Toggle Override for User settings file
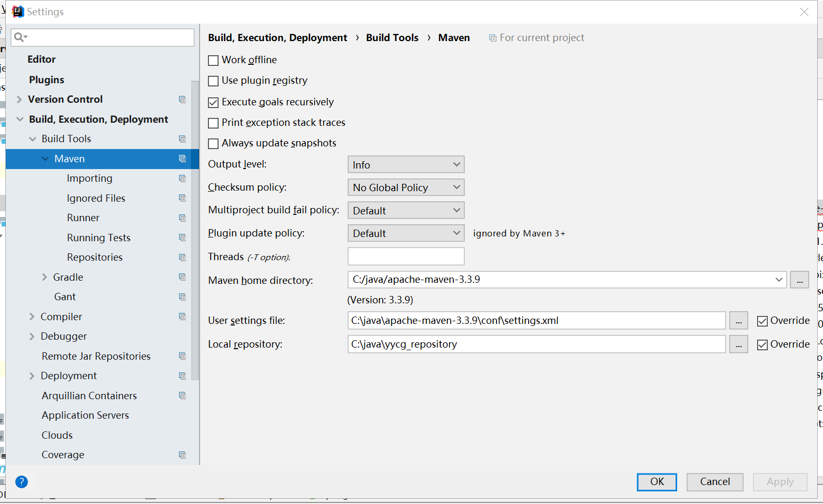Image resolution: width=823 pixels, height=504 pixels. [762, 321]
